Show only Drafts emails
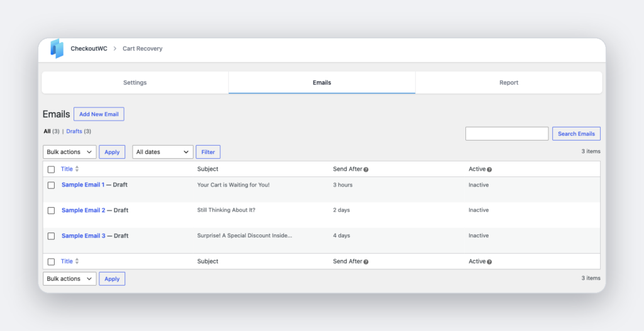Viewport: 644px width, 331px height. pos(74,131)
